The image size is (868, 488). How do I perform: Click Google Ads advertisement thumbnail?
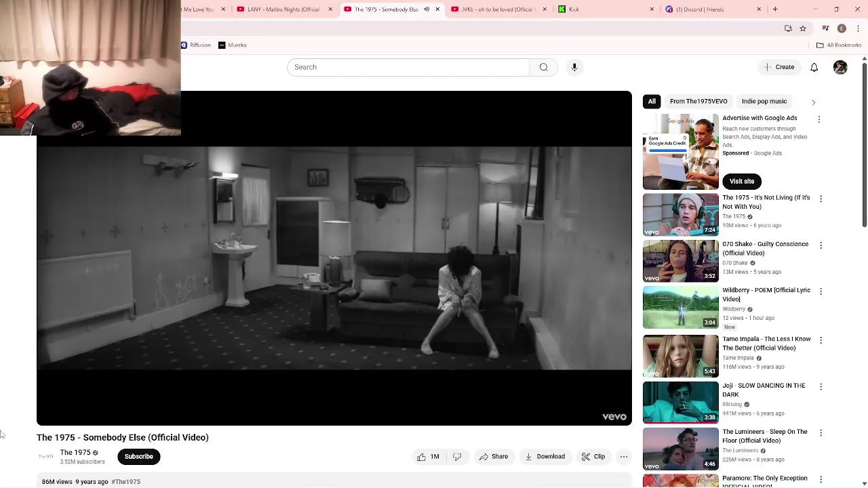pyautogui.click(x=680, y=152)
